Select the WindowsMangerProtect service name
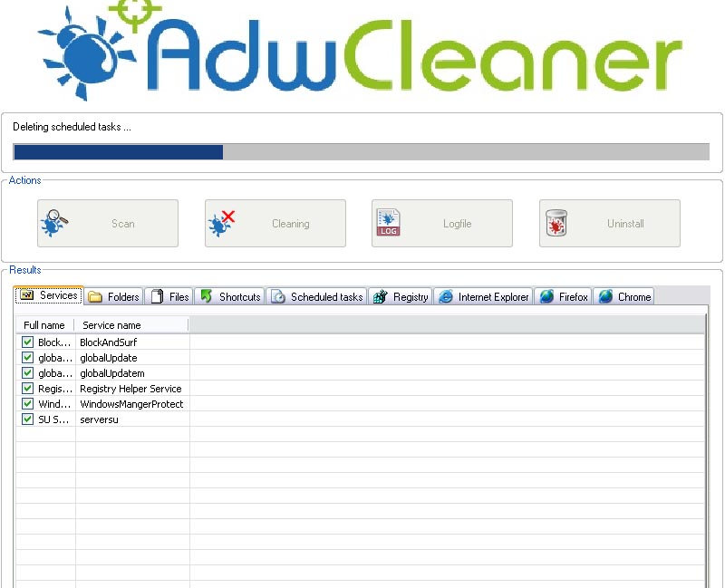 pyautogui.click(x=131, y=404)
